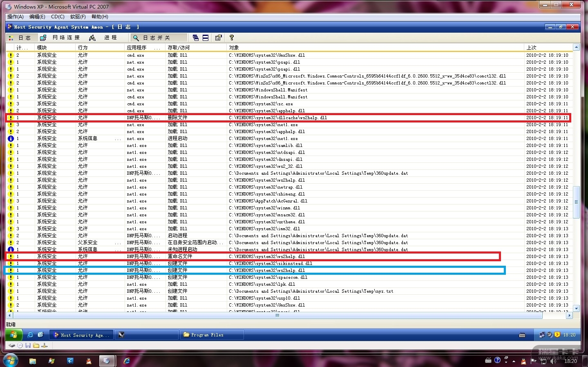The image size is (588, 367).
Task: Select the row for samlib.dll
Action: click(289, 145)
